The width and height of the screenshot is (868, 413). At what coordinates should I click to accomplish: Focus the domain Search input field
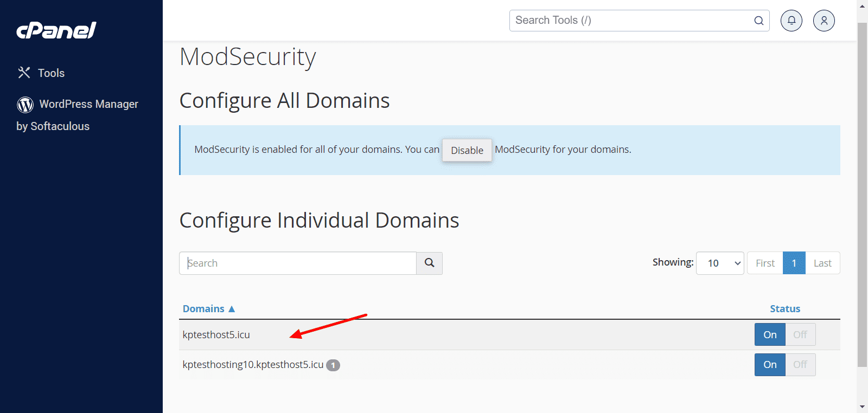(x=297, y=263)
